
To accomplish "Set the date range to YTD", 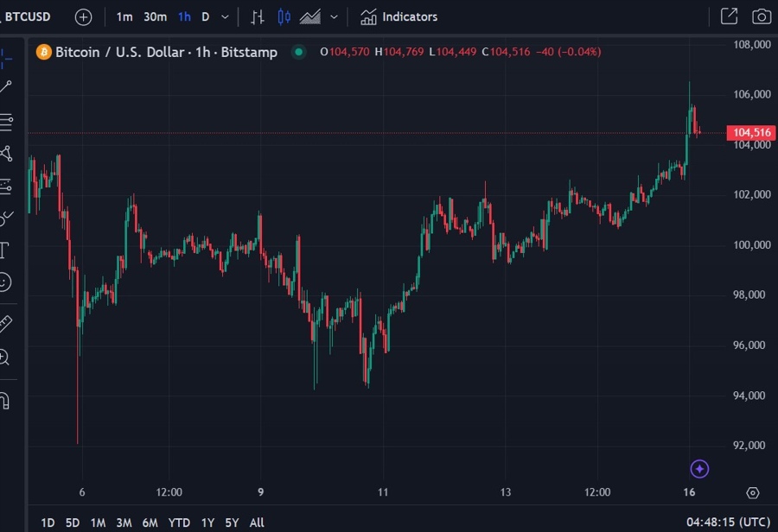I will pos(179,522).
